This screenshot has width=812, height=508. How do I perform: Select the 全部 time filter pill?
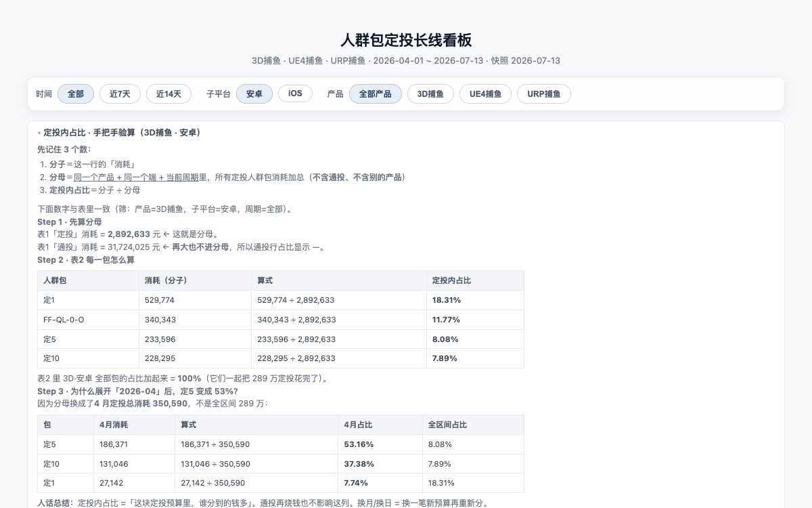click(76, 93)
